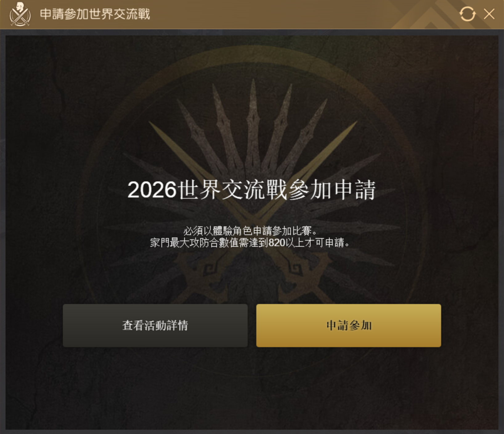Image resolution: width=504 pixels, height=434 pixels.
Task: Click the 820 value in the requirement text
Action: pos(277,243)
